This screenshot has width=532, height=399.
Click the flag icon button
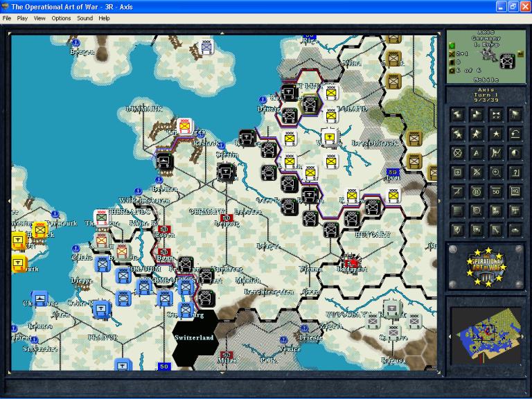click(x=515, y=115)
